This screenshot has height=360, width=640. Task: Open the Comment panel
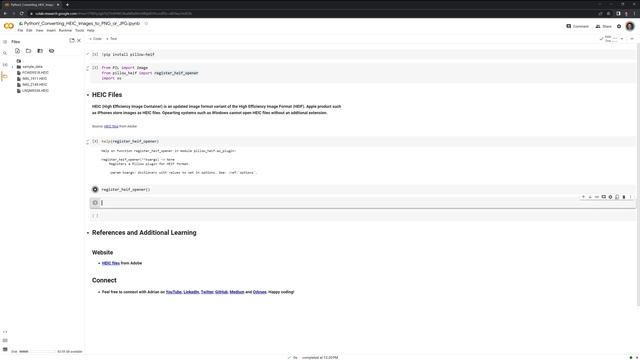(x=578, y=26)
